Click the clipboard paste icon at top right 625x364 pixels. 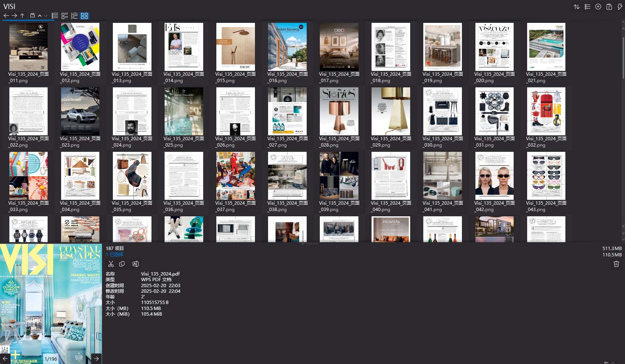[609, 7]
